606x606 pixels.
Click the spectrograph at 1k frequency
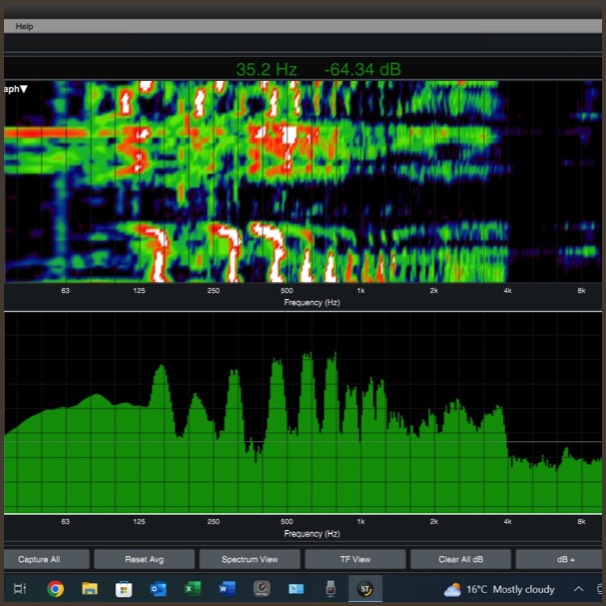pos(361,180)
